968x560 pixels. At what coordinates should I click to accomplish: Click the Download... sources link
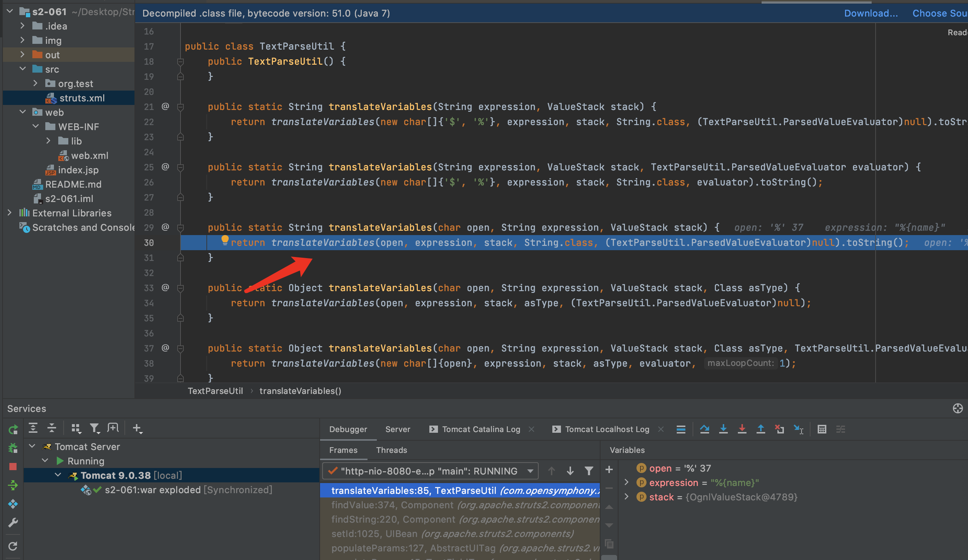[871, 13]
